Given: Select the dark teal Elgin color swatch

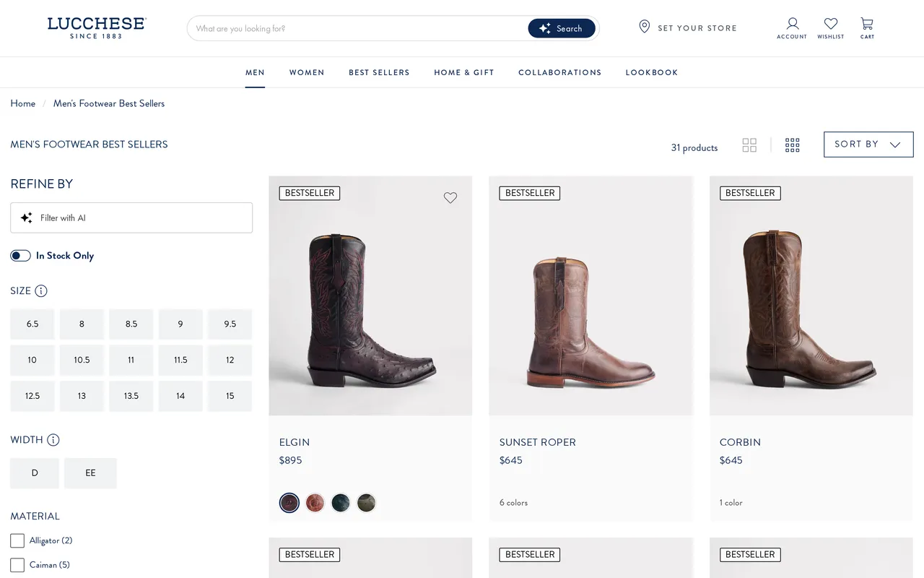Looking at the screenshot, I should pyautogui.click(x=341, y=503).
